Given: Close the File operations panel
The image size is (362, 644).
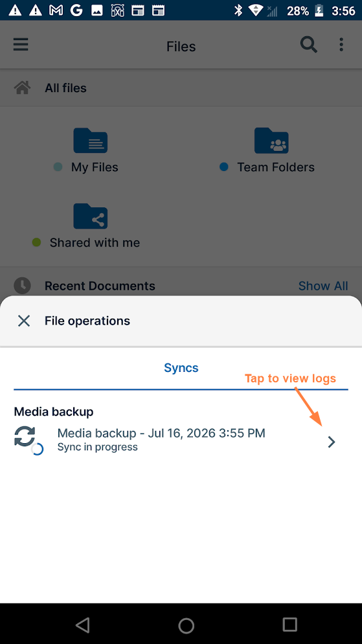Looking at the screenshot, I should pos(24,321).
